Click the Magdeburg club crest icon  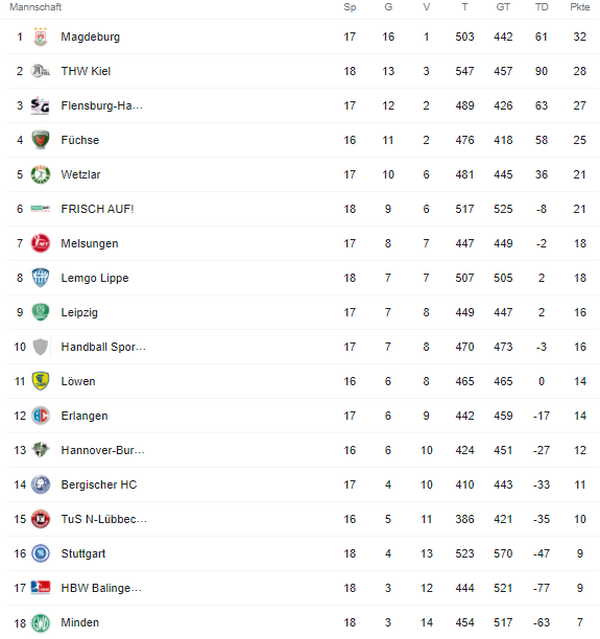(40, 37)
